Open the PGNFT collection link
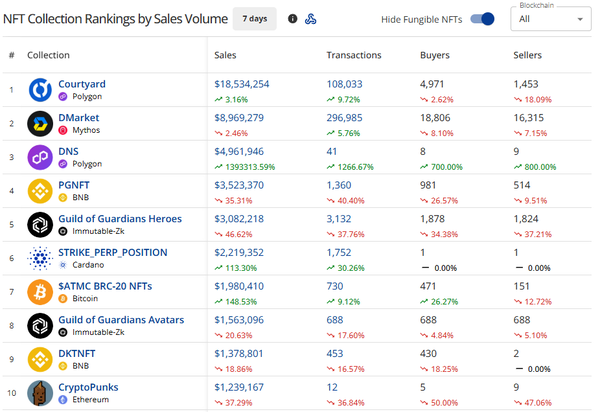Screen dimensions: 600x412 click(x=74, y=185)
